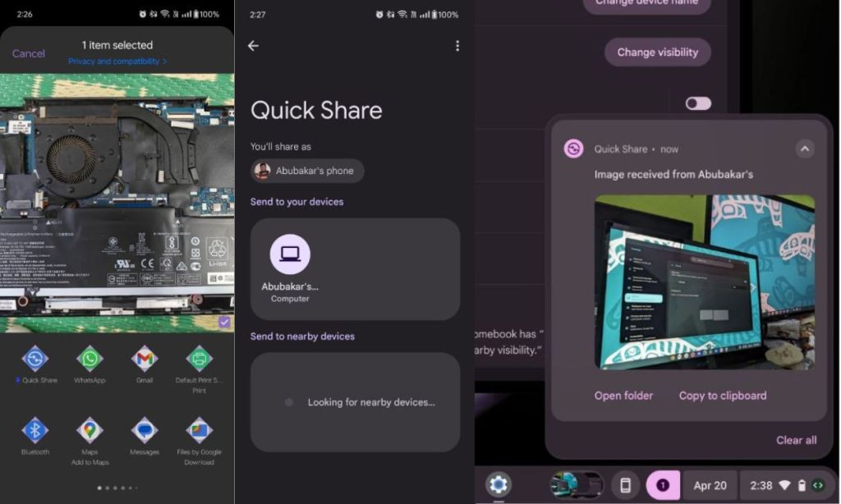Tap the Abubakar's phone profile avatar
This screenshot has height=504, width=841.
tap(262, 171)
